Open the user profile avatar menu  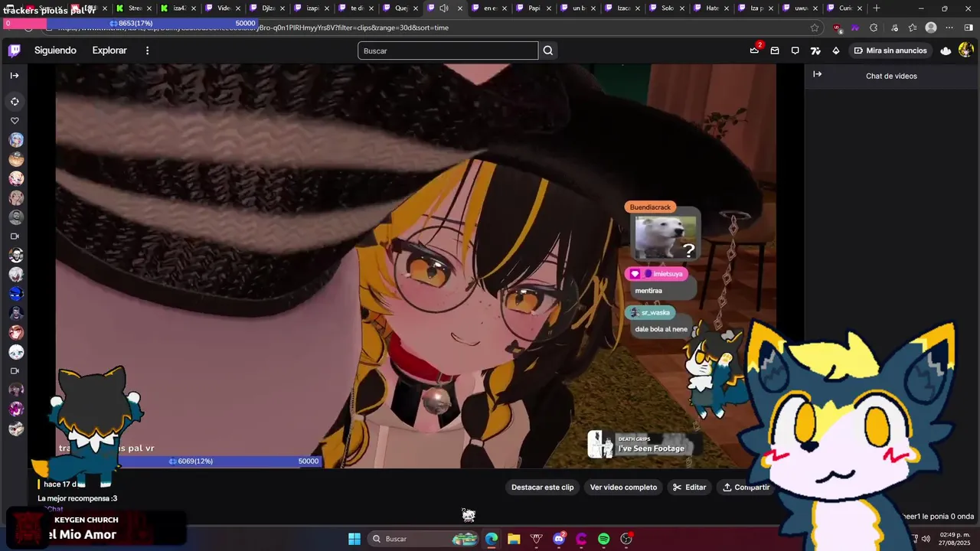click(966, 51)
